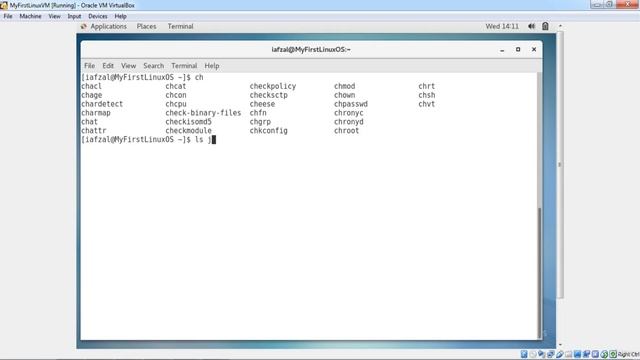Open the VirtualBox View menu
Image resolution: width=640 pixels, height=360 pixels.
pos(54,16)
